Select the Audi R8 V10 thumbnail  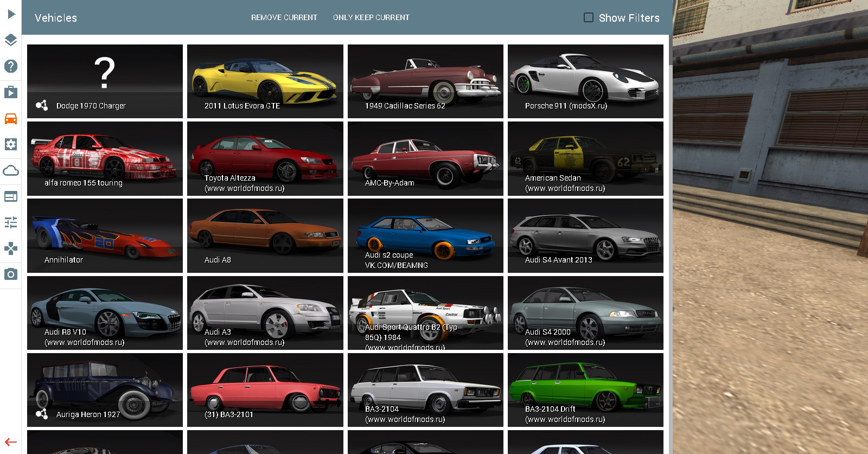click(x=105, y=313)
